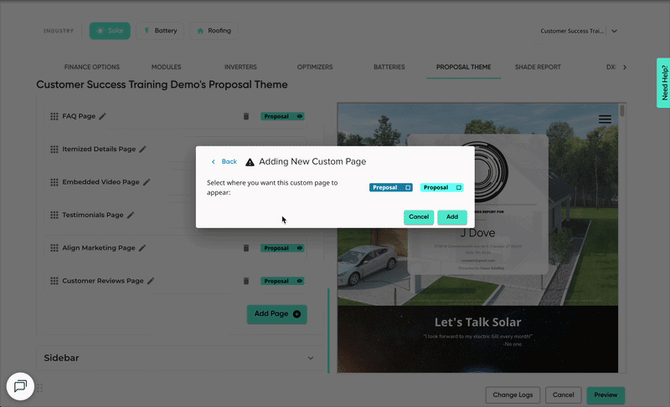Viewport: 670px width, 407px height.
Task: Click the drag handle below the Sidebar section
Action: [40, 388]
